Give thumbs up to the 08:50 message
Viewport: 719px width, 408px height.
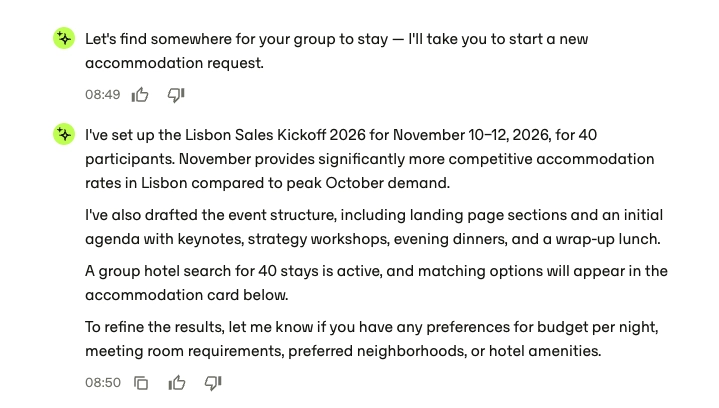point(177,383)
